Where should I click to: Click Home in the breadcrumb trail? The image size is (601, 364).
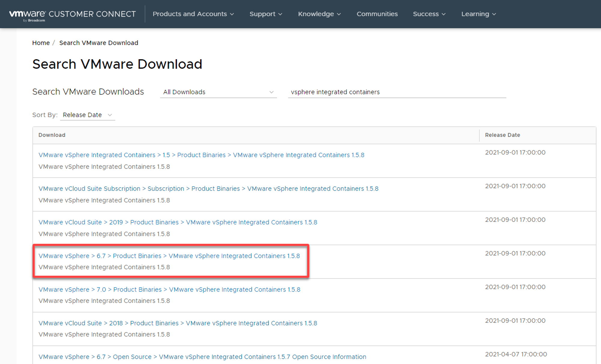click(41, 43)
